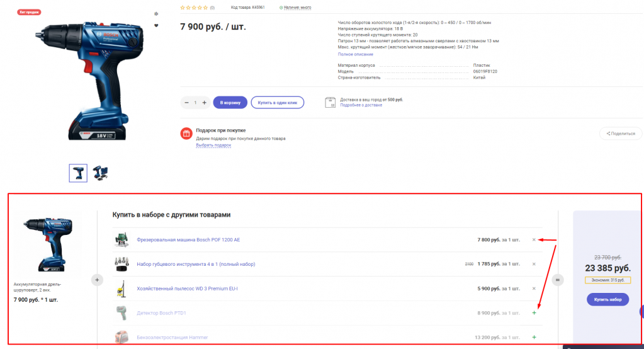Open Подробнее о доставке link
Screen dimensions: 644x349
pos(361,105)
